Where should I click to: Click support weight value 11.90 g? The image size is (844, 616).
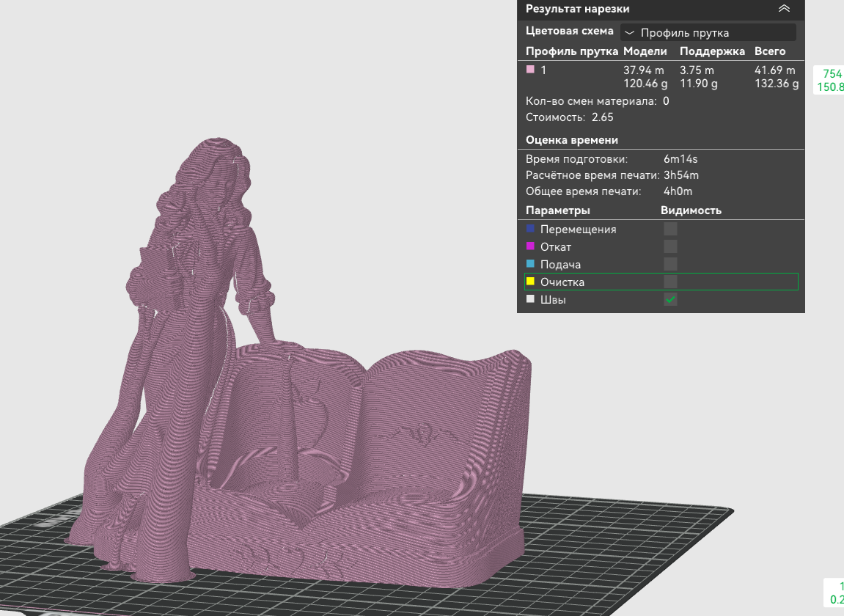699,84
